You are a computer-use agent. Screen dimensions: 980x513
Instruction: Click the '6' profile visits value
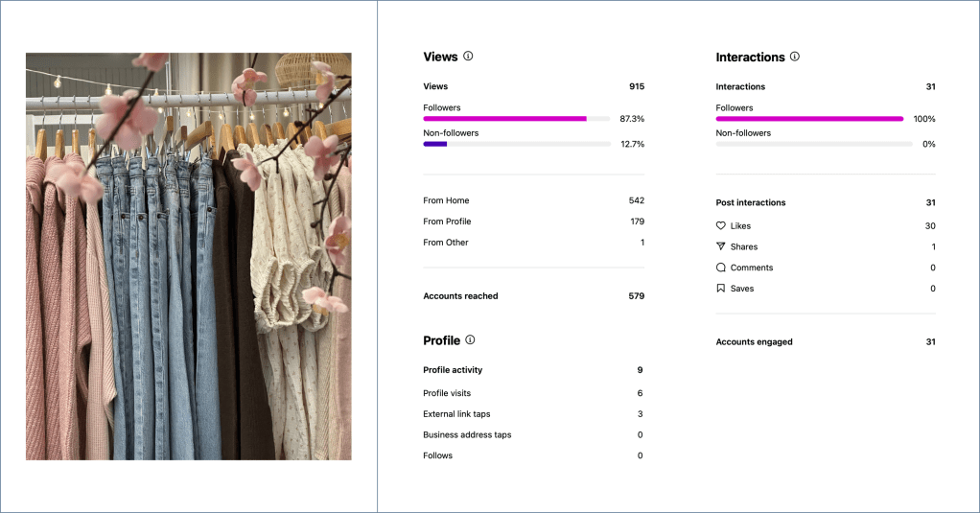(x=640, y=393)
